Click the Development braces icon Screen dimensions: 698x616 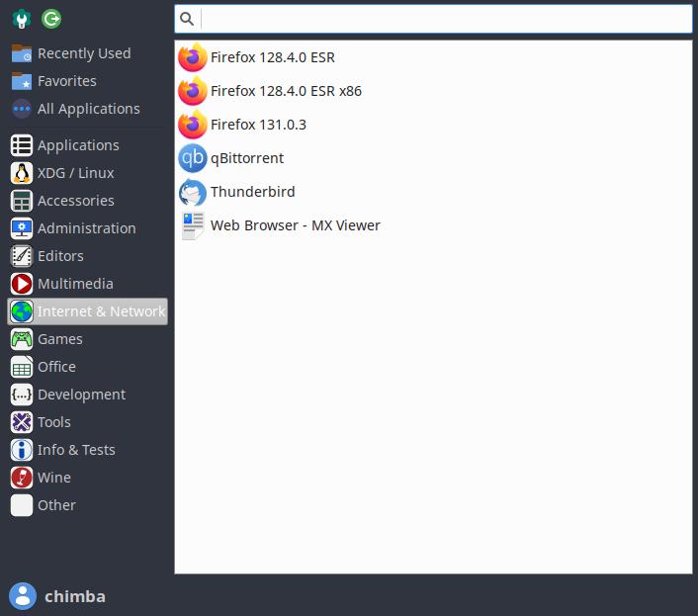[x=22, y=395]
